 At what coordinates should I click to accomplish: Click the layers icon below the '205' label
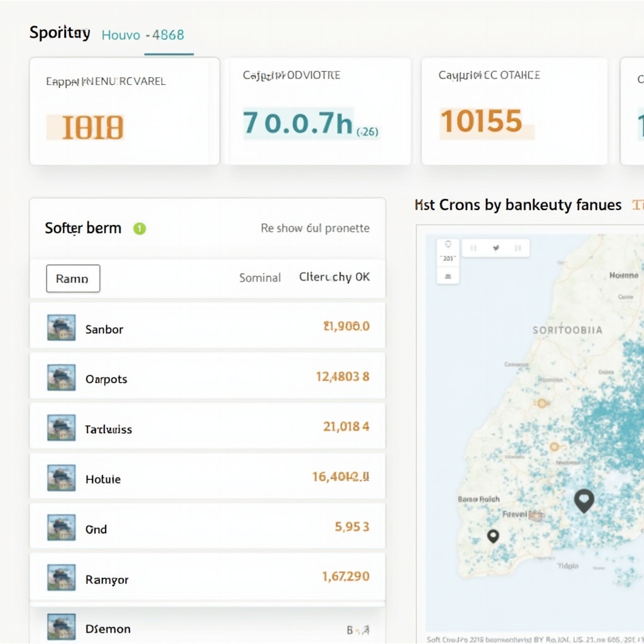tap(448, 275)
